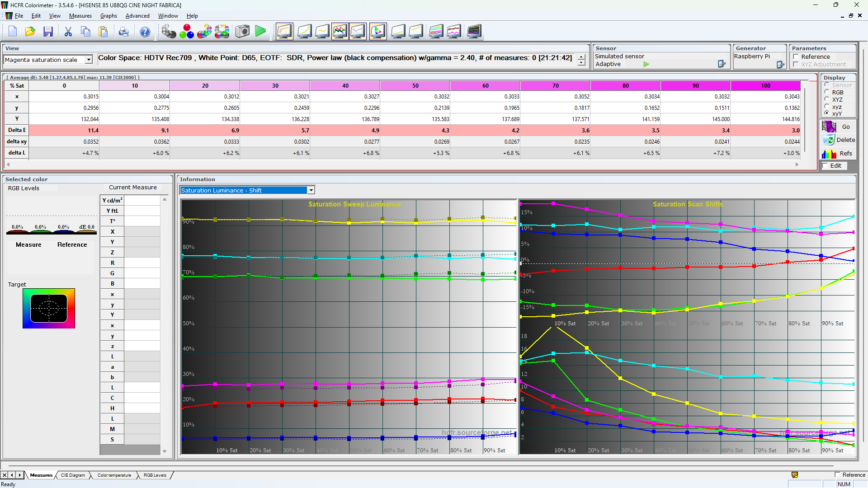Switch to the CIE Diagram tab
The width and height of the screenshot is (868, 488).
(73, 475)
